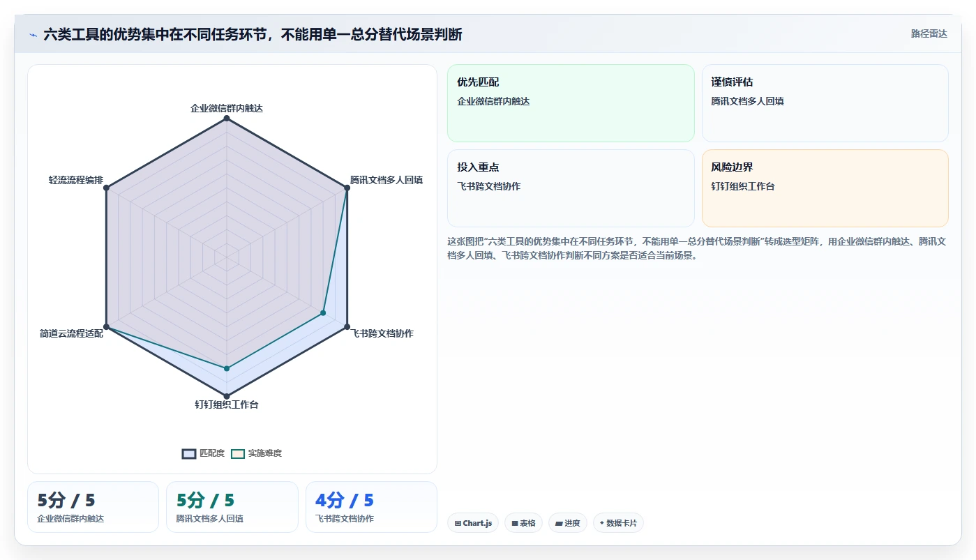Toggle the 实施难度 legend item

tap(256, 453)
